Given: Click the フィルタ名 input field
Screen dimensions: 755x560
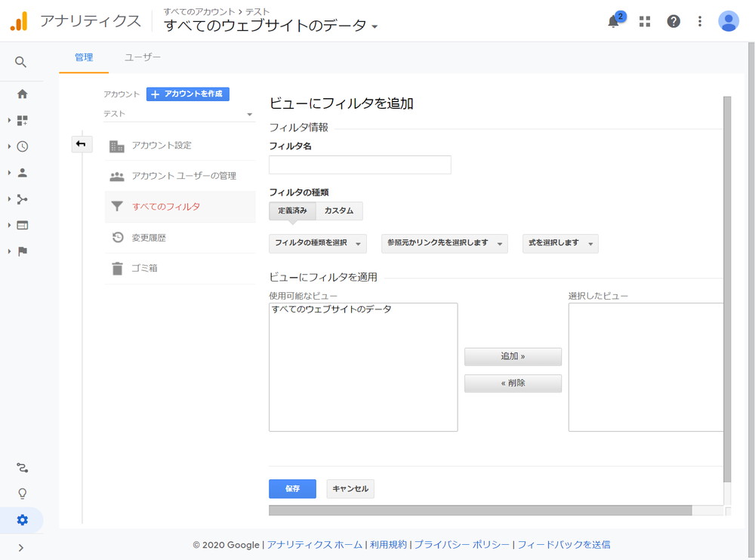Looking at the screenshot, I should point(359,165).
